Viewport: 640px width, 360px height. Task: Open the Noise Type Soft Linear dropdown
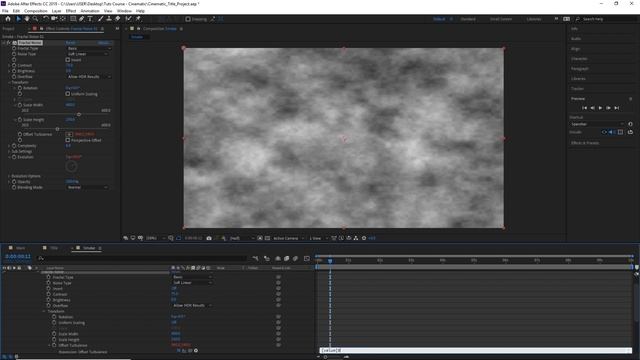click(89, 54)
